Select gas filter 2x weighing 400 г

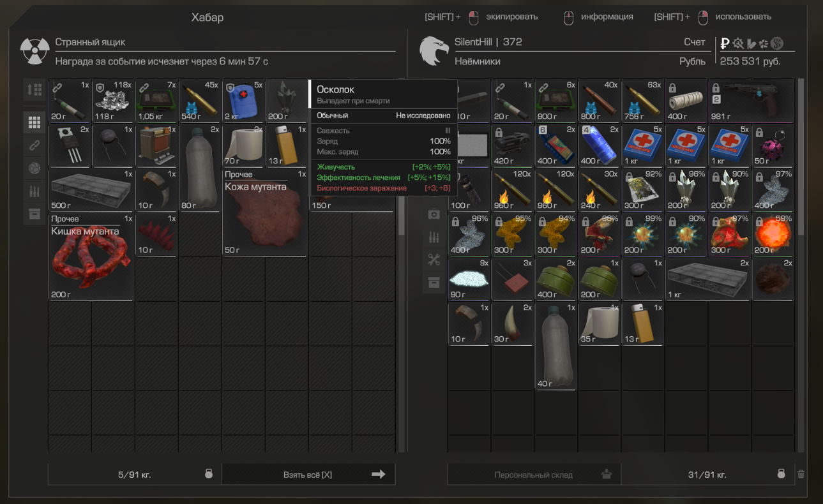[555, 279]
